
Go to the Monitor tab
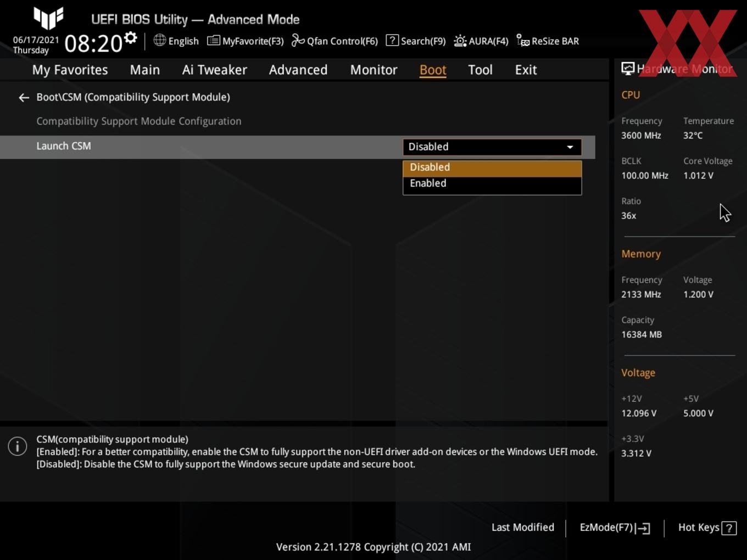[x=374, y=70]
